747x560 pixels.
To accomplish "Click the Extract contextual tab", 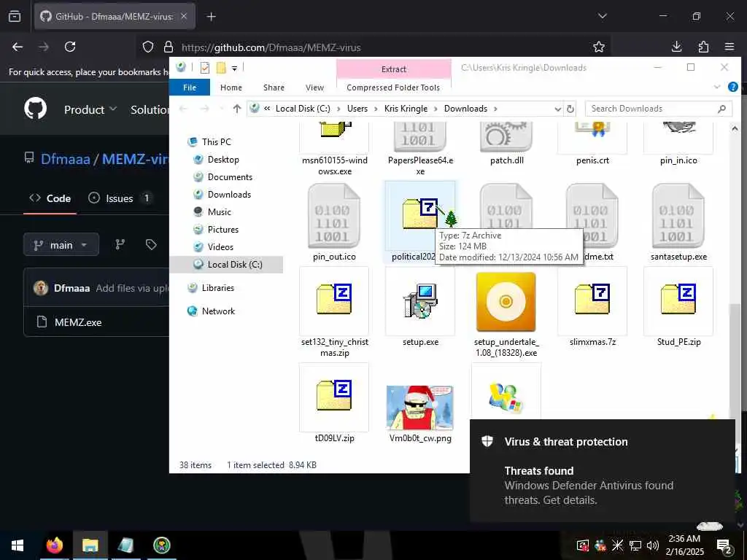I will (x=394, y=69).
